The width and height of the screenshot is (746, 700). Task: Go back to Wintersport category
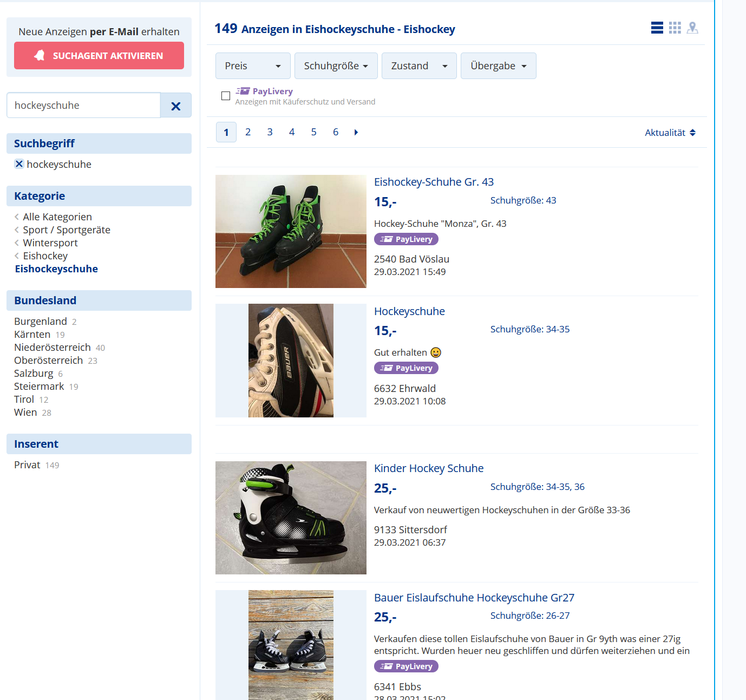(x=50, y=243)
